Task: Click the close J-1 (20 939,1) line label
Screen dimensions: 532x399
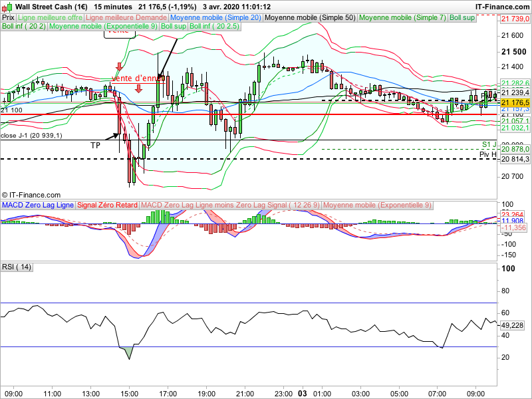Action: [31, 136]
